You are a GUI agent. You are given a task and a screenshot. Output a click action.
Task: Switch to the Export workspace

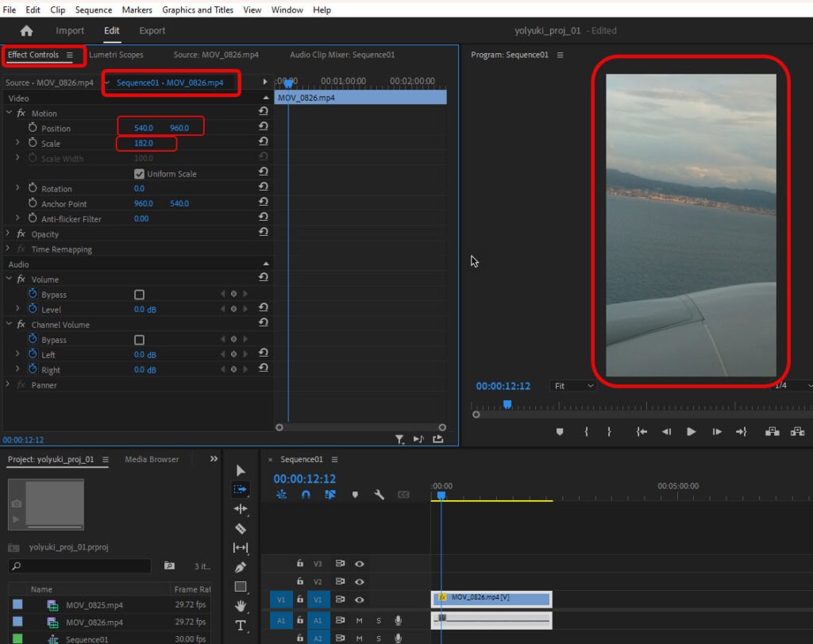[152, 31]
